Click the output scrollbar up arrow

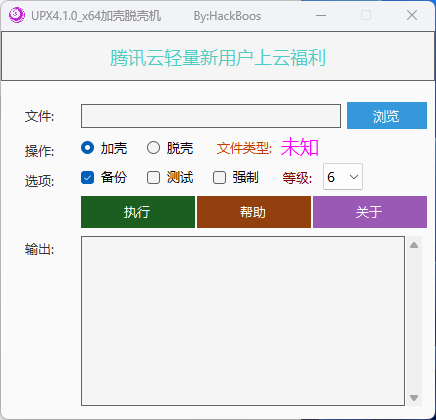coord(414,245)
